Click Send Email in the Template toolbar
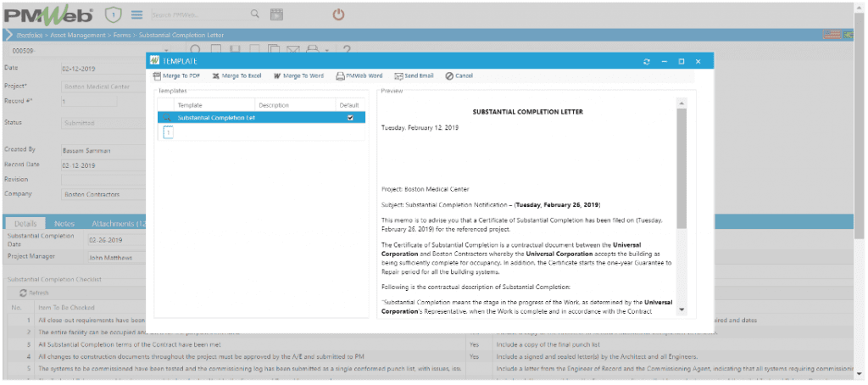The width and height of the screenshot is (868, 385). 414,75
